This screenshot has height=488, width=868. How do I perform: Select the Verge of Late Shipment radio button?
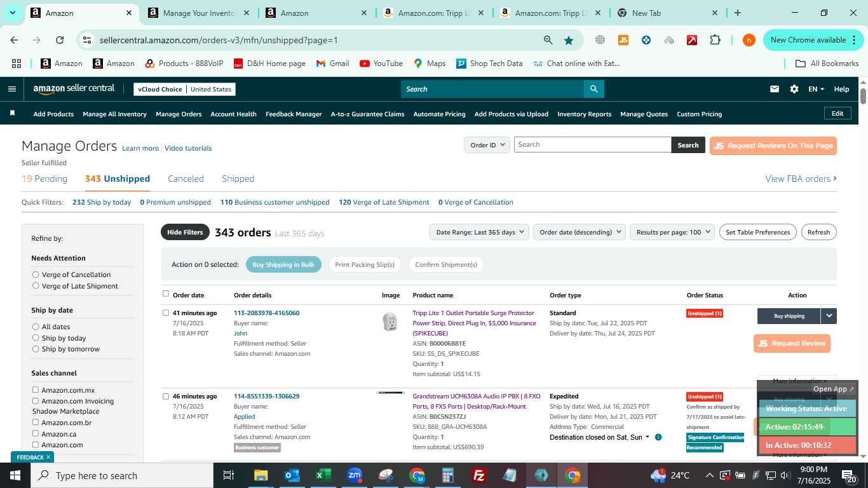(36, 286)
